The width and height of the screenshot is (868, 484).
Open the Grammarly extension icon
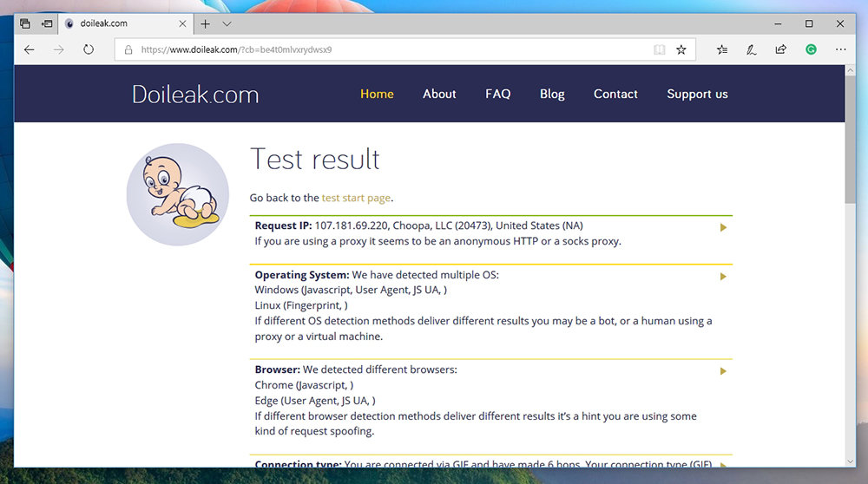[811, 49]
